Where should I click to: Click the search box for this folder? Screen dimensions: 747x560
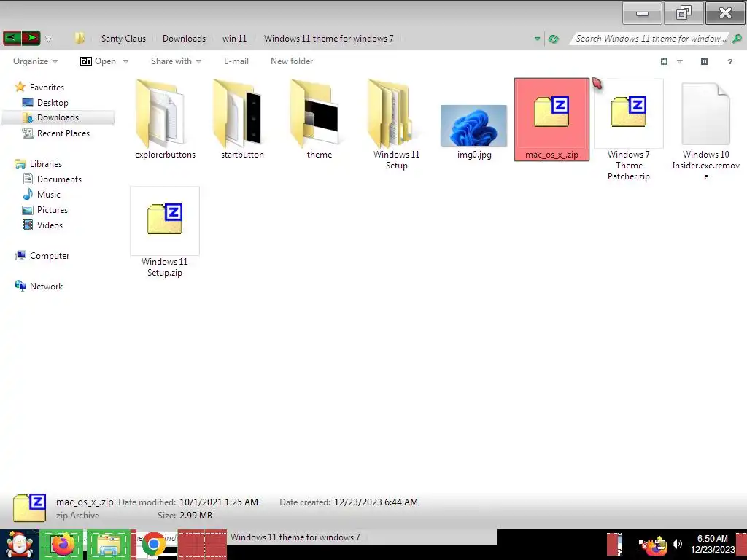(x=650, y=39)
